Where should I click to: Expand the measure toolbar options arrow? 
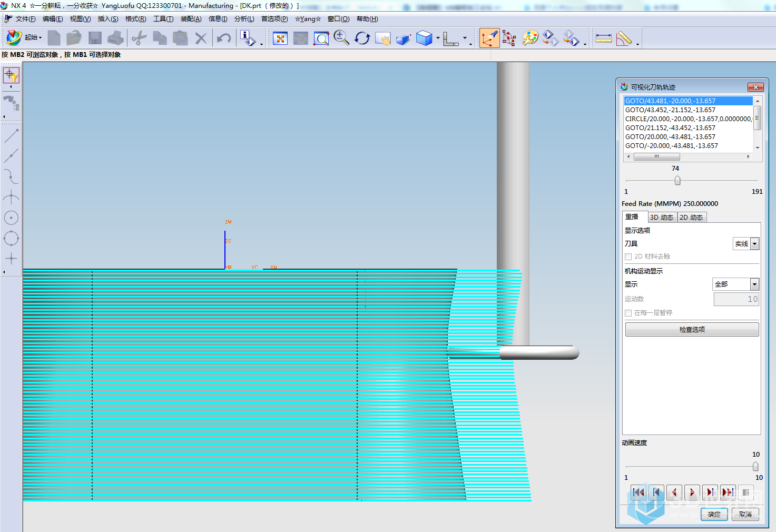click(x=638, y=44)
